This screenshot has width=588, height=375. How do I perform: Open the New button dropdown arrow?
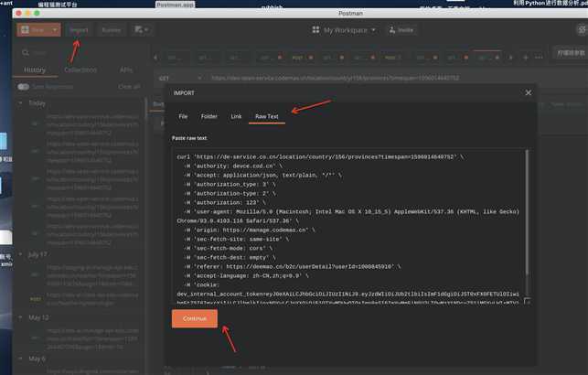pos(55,29)
